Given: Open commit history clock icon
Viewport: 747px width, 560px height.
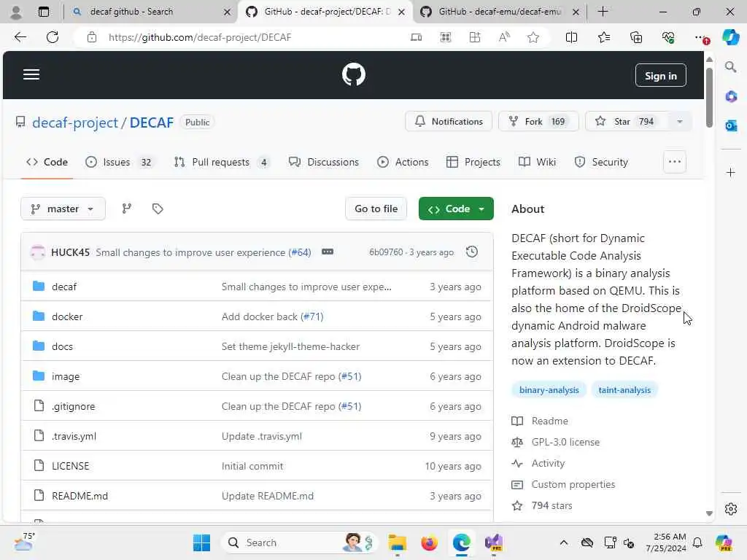Looking at the screenshot, I should [x=472, y=252].
